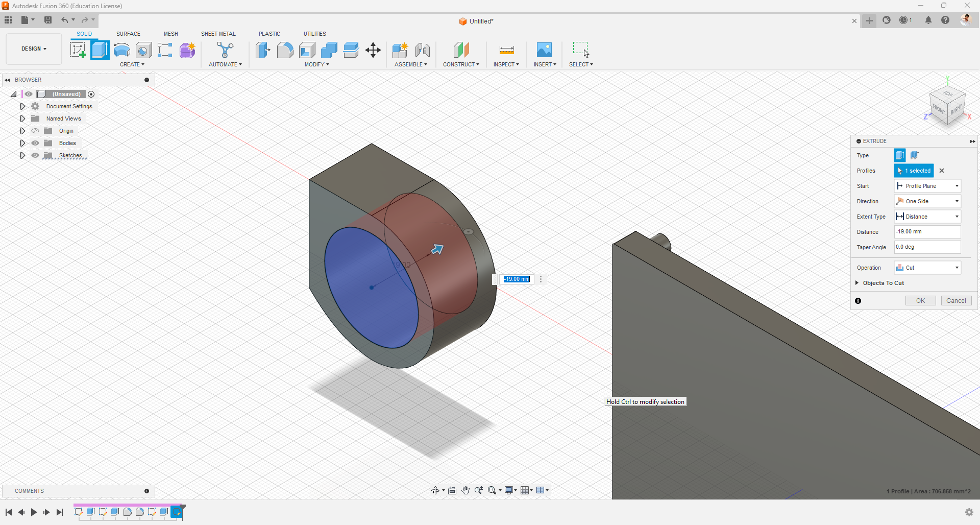Cancel the Extrude dialog
980x525 pixels.
pyautogui.click(x=956, y=301)
